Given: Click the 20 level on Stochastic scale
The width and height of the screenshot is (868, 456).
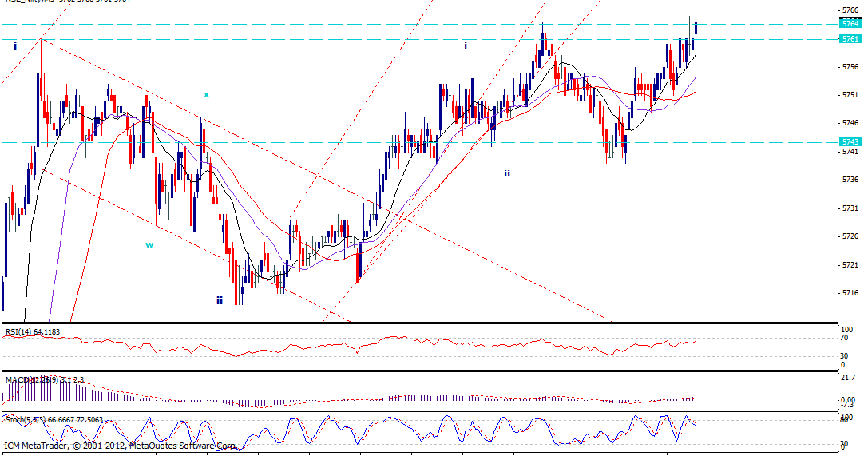Looking at the screenshot, I should point(845,444).
